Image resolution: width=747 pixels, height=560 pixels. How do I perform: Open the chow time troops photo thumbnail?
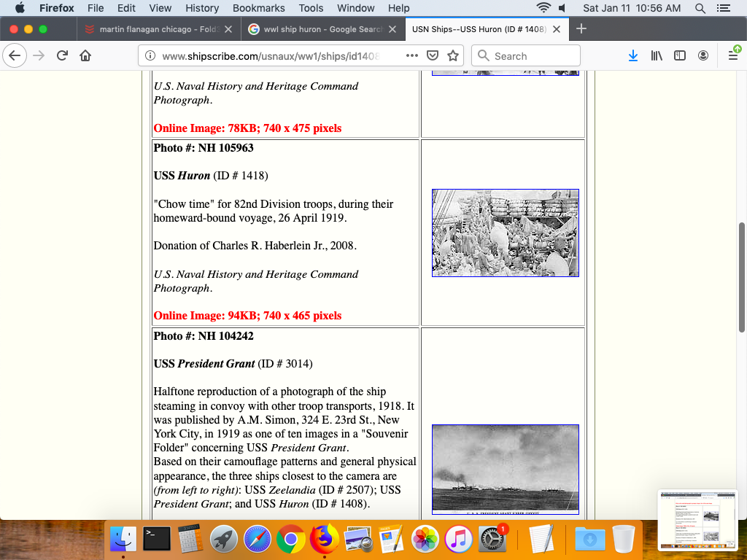click(x=505, y=233)
